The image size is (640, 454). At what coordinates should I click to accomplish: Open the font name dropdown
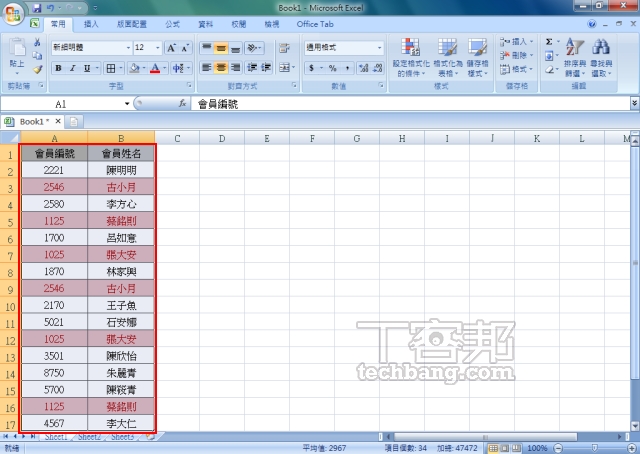pos(128,48)
